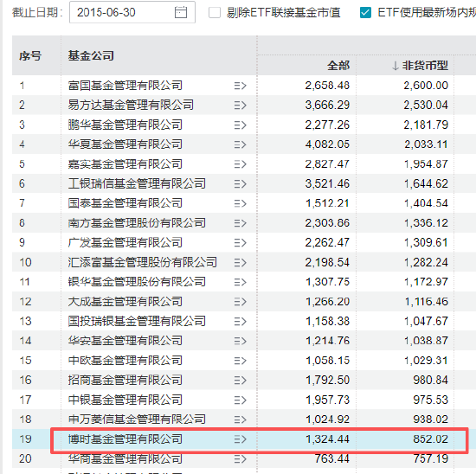
Task: Click the 截止日期 date input showing 2015-06-30
Action: [132, 12]
